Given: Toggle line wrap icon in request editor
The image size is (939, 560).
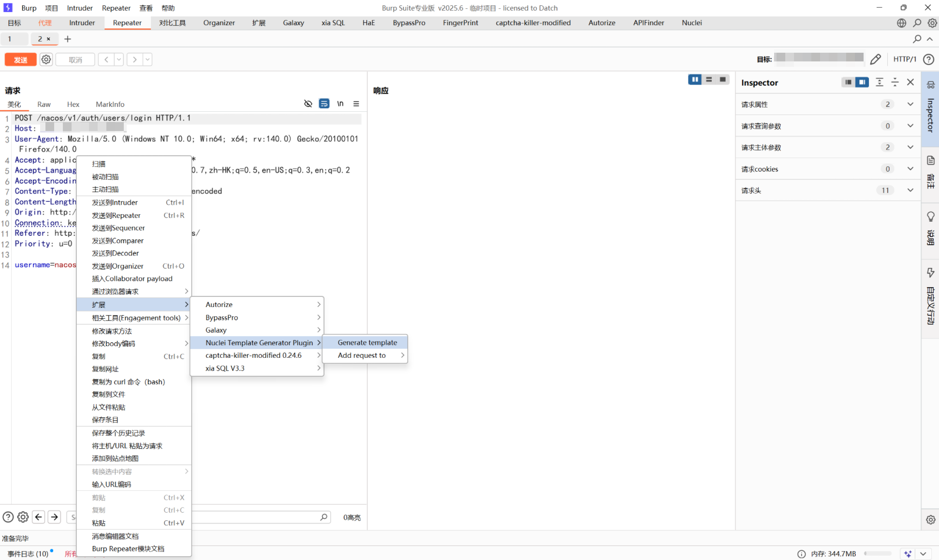Looking at the screenshot, I should (324, 103).
